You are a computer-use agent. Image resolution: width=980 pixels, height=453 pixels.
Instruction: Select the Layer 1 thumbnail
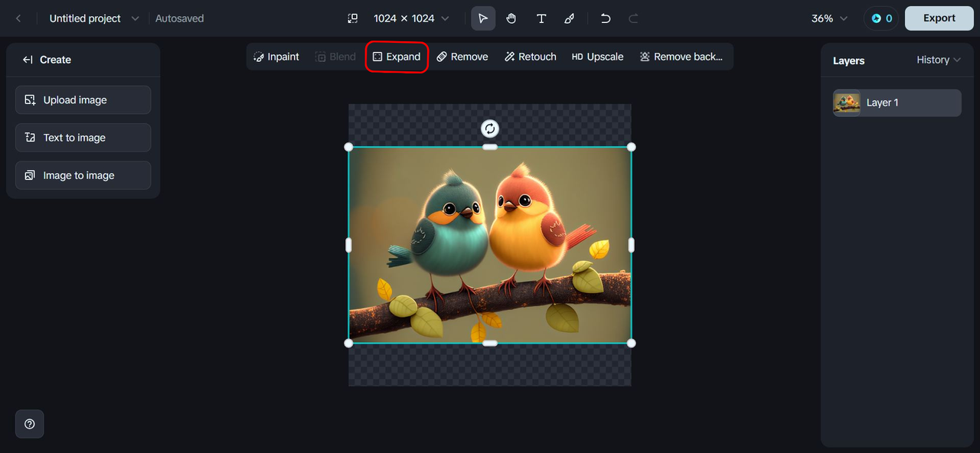click(847, 103)
